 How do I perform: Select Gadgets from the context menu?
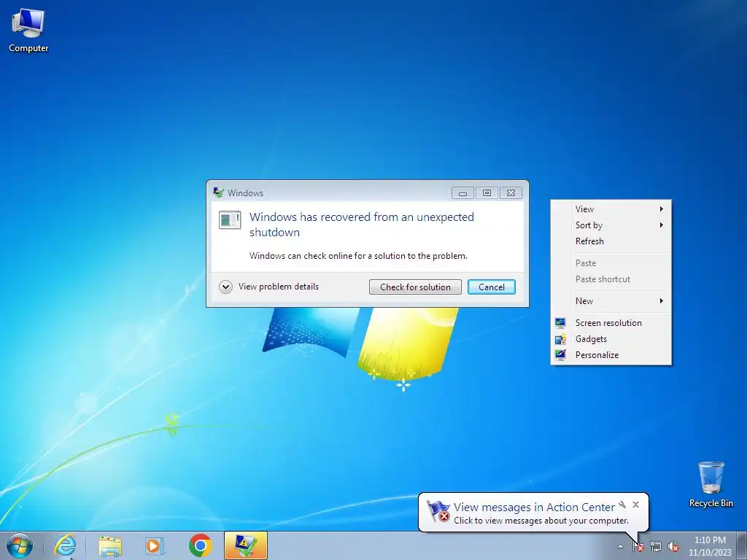611,338
